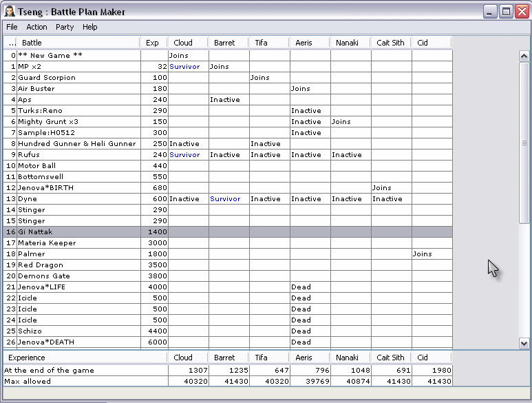This screenshot has height=403, width=532.
Task: Click scroll down arrow of battle list
Action: coord(524,343)
